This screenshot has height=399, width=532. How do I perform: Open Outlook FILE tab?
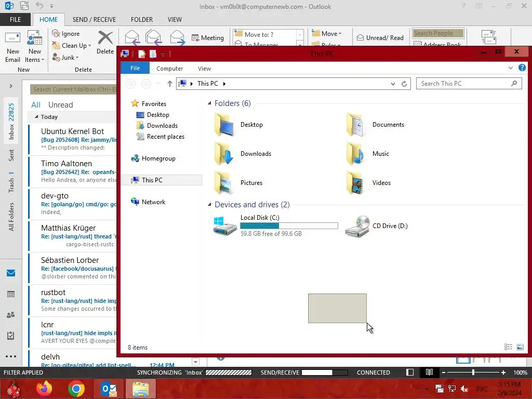15,19
